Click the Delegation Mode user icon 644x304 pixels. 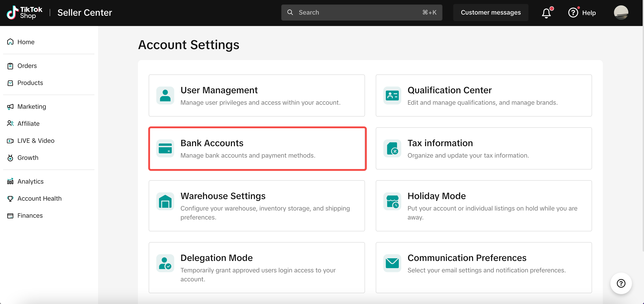pos(165,263)
